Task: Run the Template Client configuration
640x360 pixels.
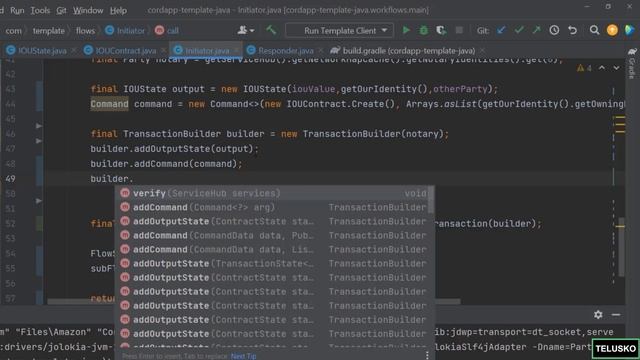Action: pyautogui.click(x=406, y=30)
